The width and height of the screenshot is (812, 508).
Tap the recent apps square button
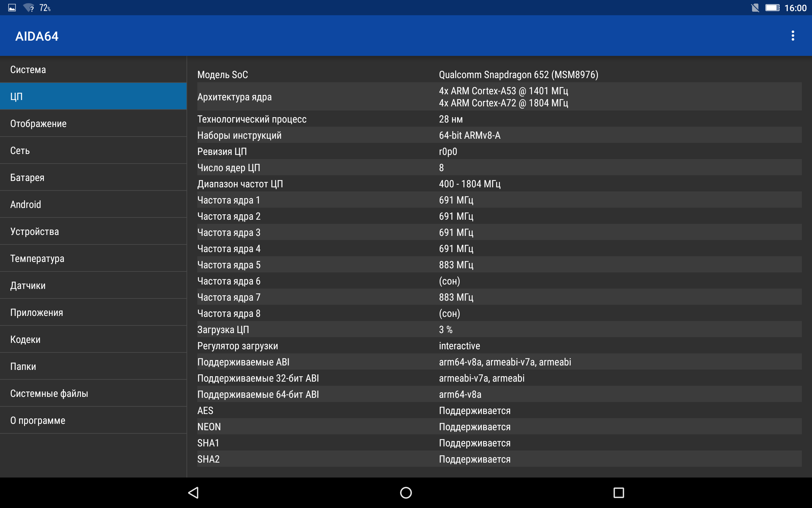coord(619,492)
